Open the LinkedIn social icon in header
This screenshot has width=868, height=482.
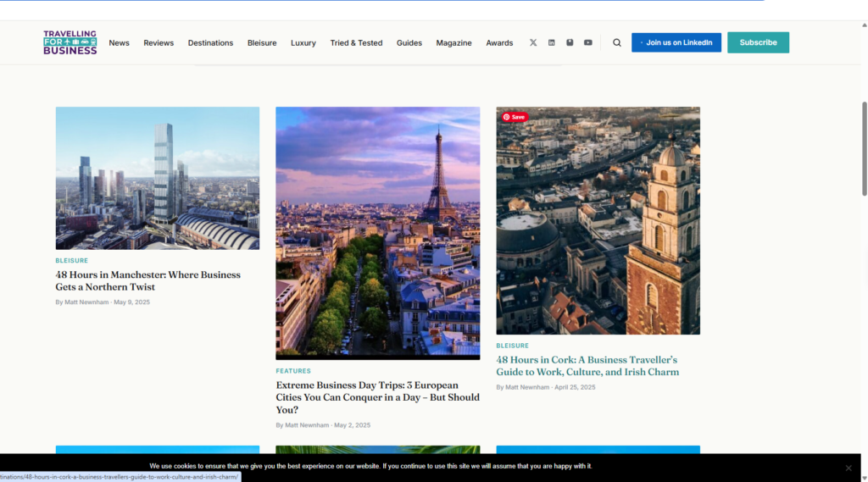pos(551,42)
